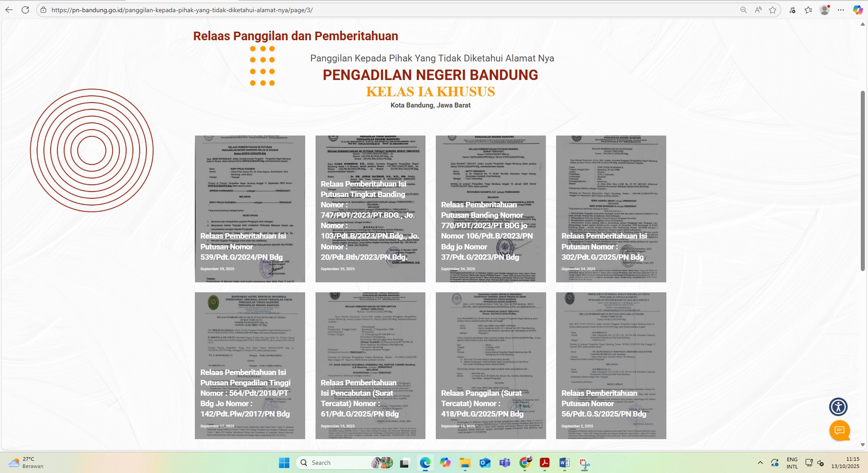The image size is (868, 473).
Task: Open the zoom-out indicator in address bar
Action: click(743, 10)
